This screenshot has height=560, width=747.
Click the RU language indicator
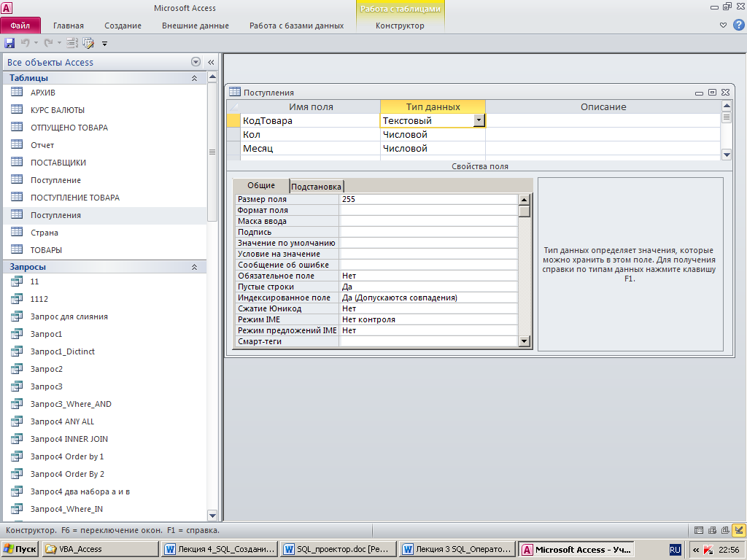(675, 550)
